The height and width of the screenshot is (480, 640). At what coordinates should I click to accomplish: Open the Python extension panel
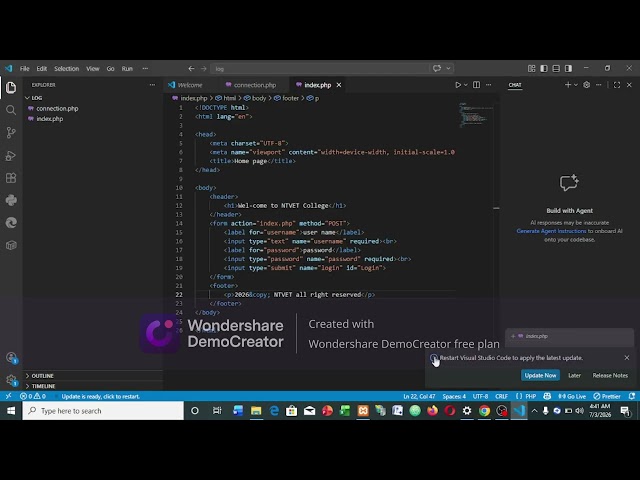click(11, 200)
